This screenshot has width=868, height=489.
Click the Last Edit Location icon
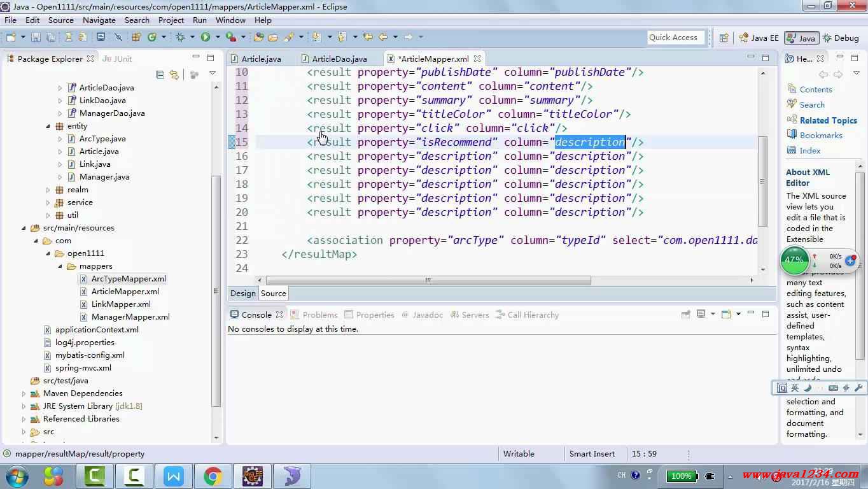(x=368, y=38)
